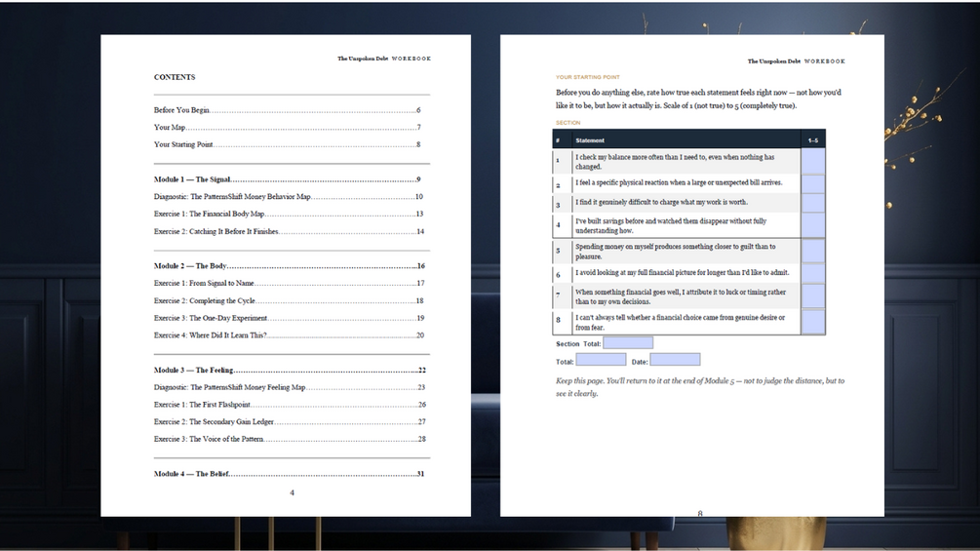Click the 'Your Map' contents entry

(x=288, y=128)
